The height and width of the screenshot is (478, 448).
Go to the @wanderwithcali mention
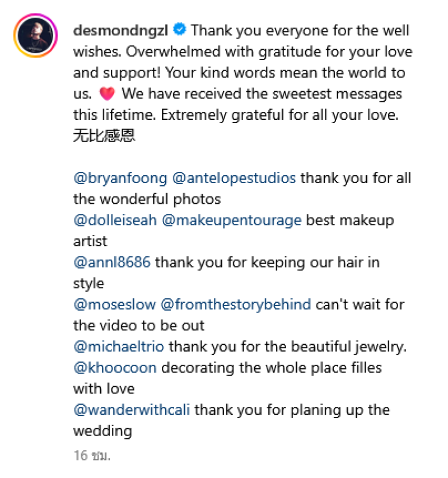pos(132,410)
